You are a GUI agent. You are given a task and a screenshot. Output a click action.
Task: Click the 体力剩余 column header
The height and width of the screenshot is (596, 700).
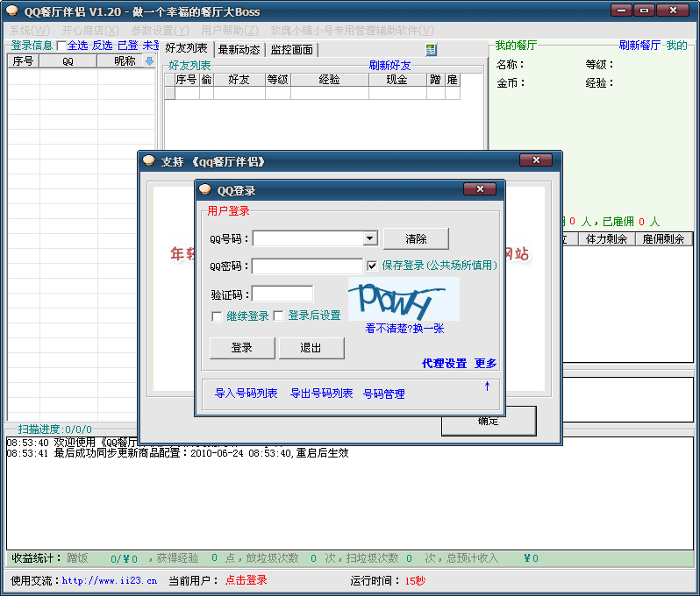pyautogui.click(x=607, y=239)
